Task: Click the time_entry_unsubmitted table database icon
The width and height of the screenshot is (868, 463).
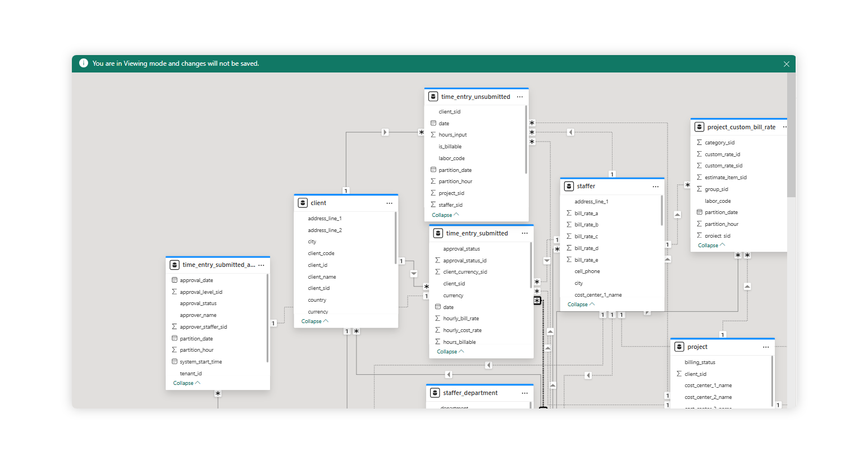Action: tap(433, 97)
